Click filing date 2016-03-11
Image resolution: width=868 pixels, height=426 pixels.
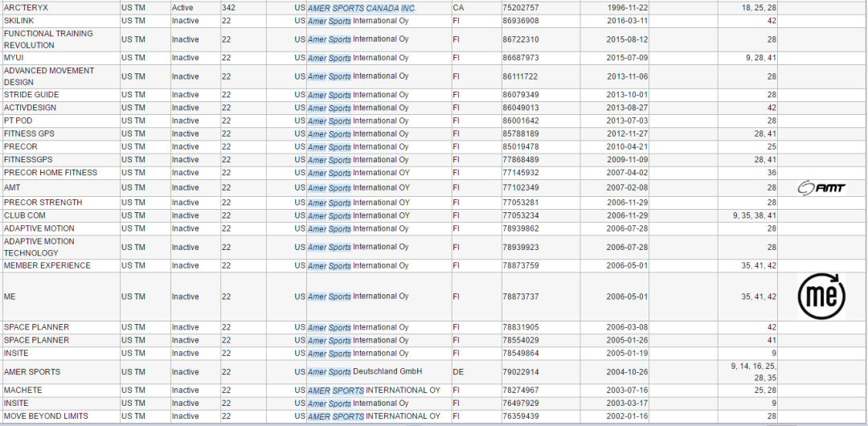626,21
